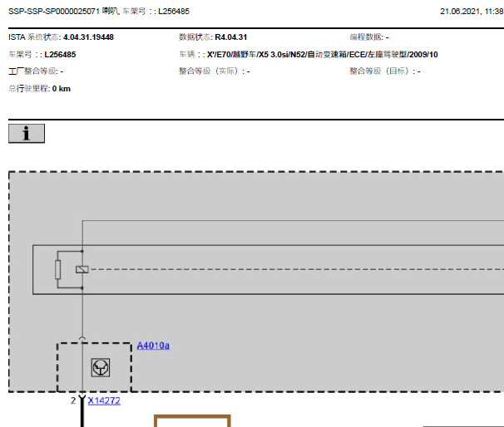Click the 编程数据 programming data label
Image resolution: width=504 pixels, height=427 pixels.
[366, 37]
